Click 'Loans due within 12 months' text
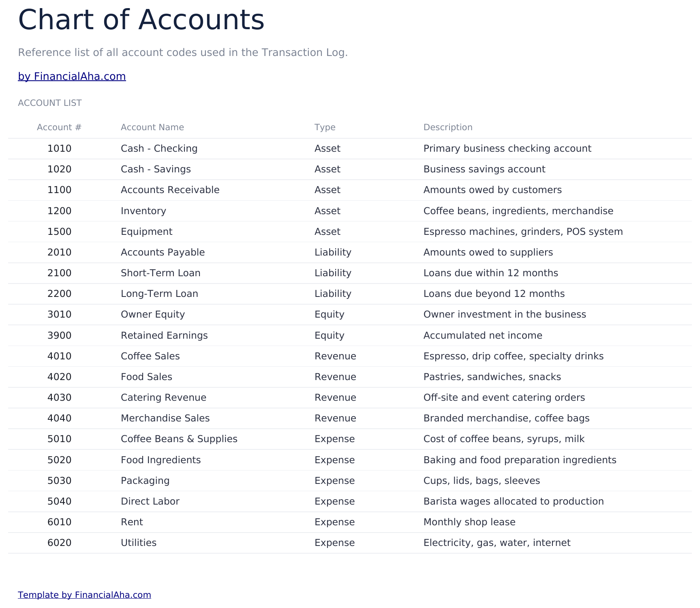The image size is (700, 608). [491, 273]
